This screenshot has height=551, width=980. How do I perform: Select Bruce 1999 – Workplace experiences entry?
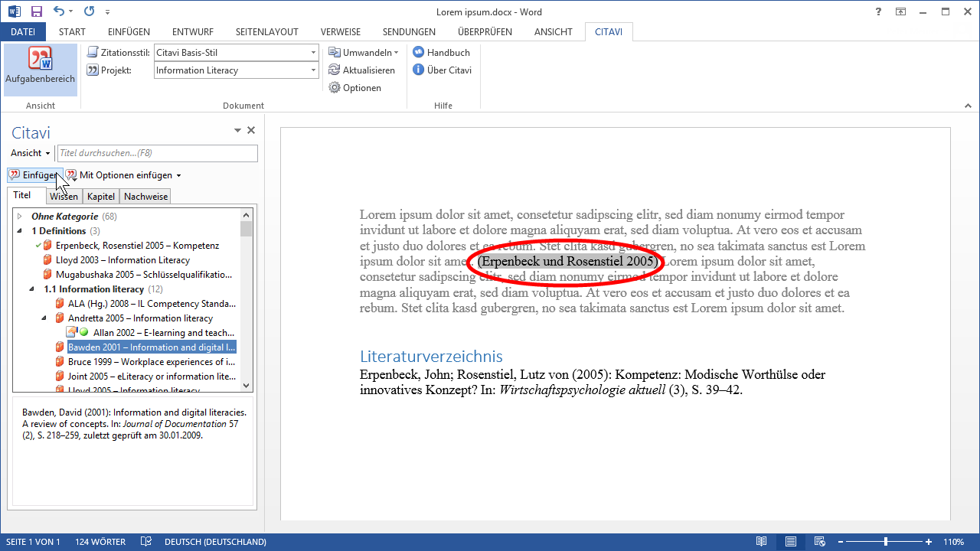point(152,362)
